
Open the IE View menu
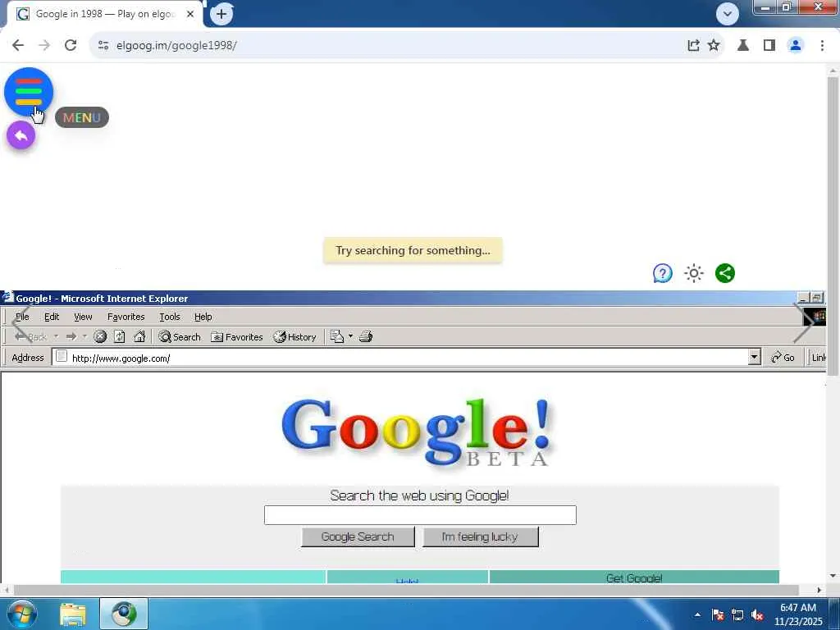(83, 317)
